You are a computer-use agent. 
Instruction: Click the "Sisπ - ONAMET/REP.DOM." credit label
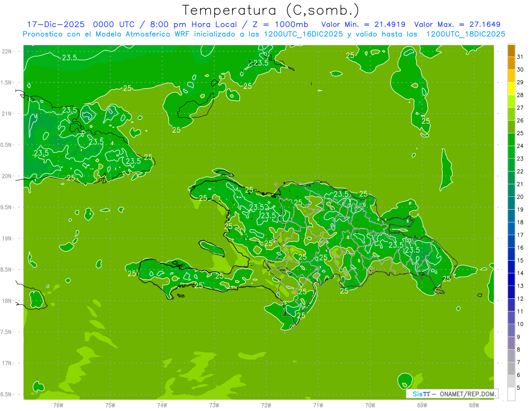pos(452,394)
